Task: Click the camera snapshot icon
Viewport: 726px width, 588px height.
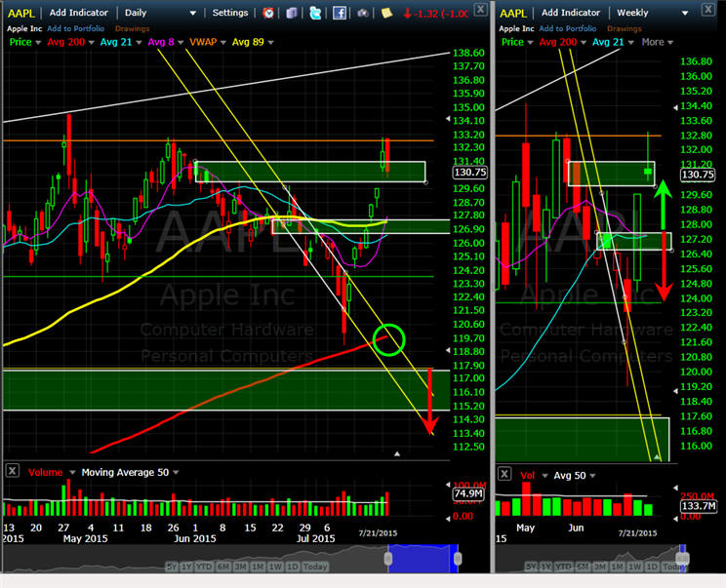Action: (x=363, y=13)
